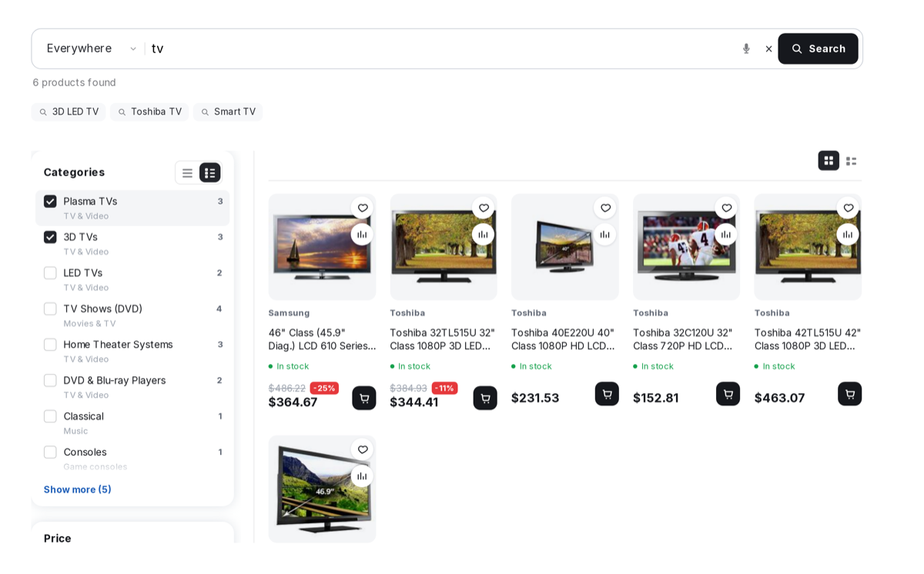Open Toshiba 32TL515U 32" 3D LED product
924x574 pixels.
(443, 339)
